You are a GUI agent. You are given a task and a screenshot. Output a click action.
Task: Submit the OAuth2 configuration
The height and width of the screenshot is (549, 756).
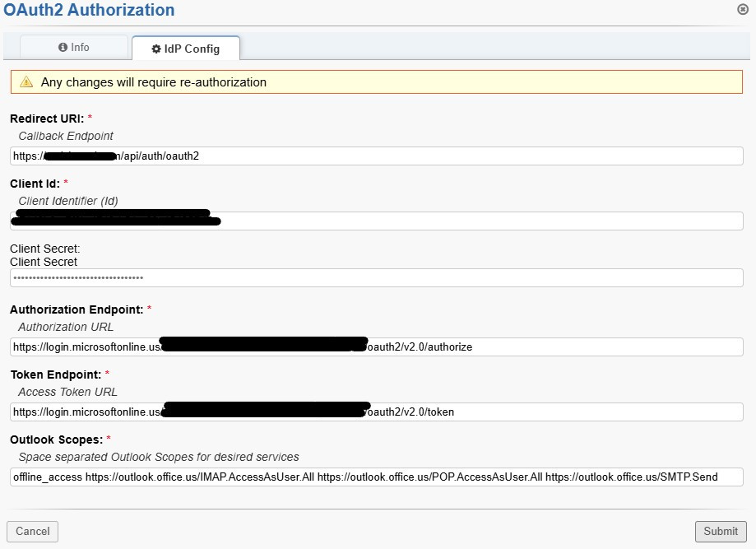click(721, 531)
